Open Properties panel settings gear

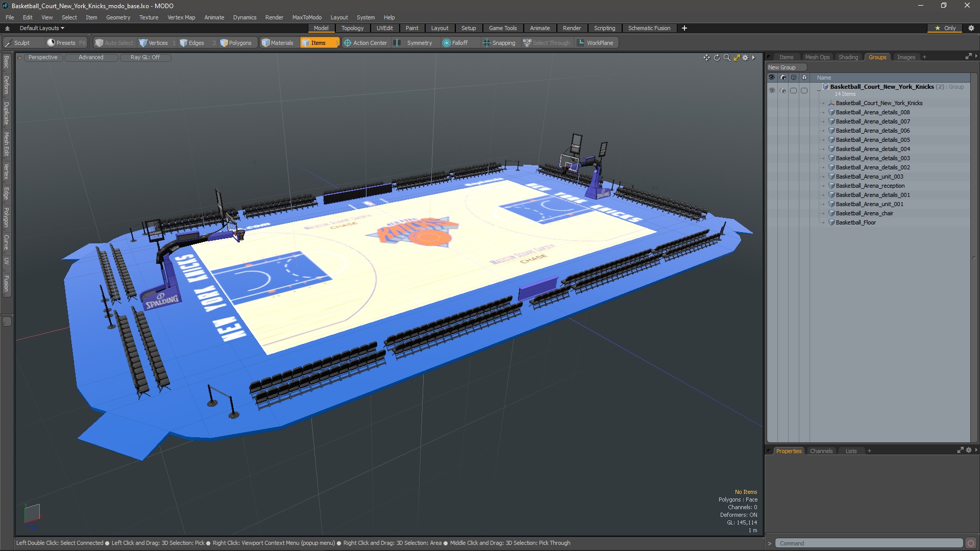pyautogui.click(x=969, y=450)
